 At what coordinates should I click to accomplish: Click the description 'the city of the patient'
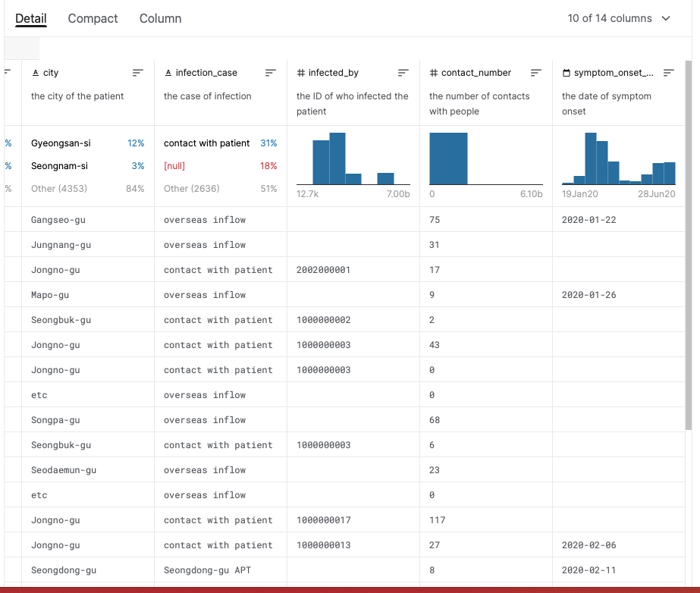77,96
